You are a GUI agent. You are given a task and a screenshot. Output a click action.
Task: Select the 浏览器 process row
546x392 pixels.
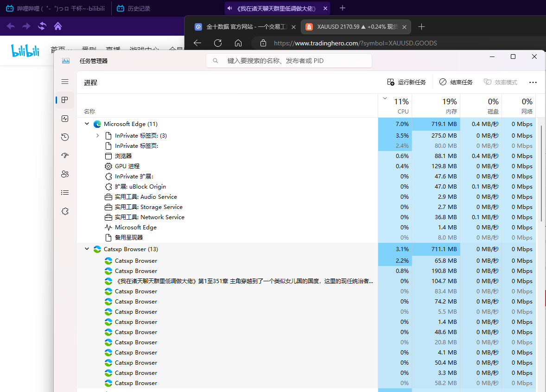pos(306,156)
